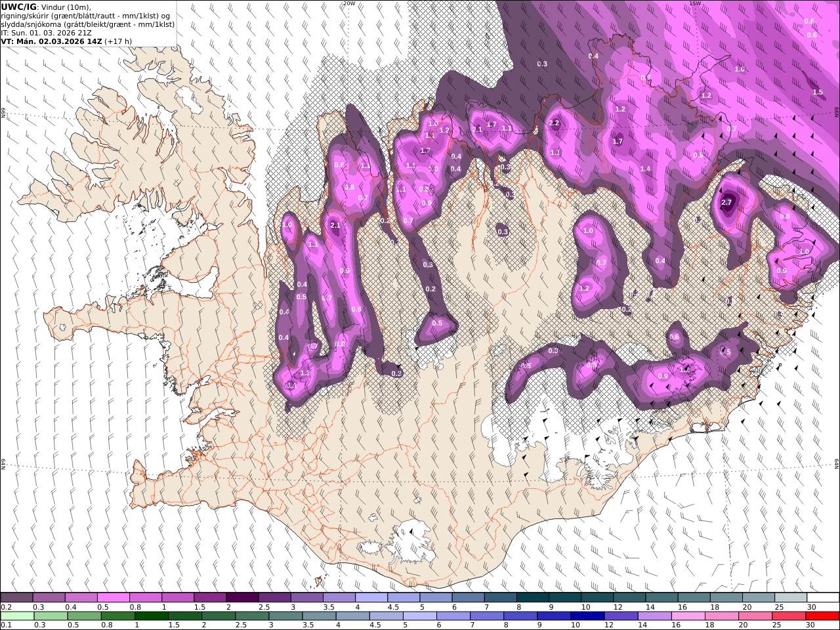The height and width of the screenshot is (630, 840).
Task: Pick the 30 white swatch in top legend row
Action: pos(823,598)
